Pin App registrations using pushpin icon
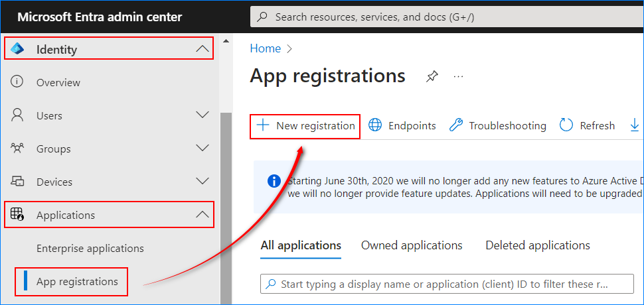 pyautogui.click(x=432, y=76)
